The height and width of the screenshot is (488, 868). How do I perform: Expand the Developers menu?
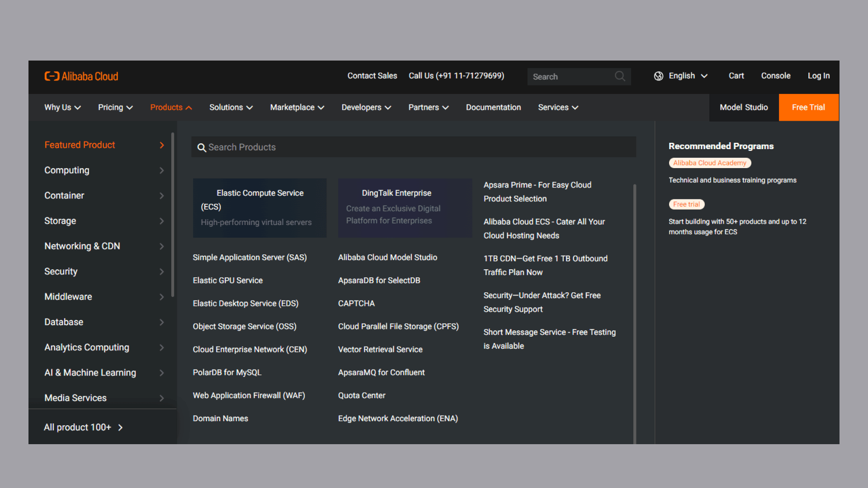[366, 108]
